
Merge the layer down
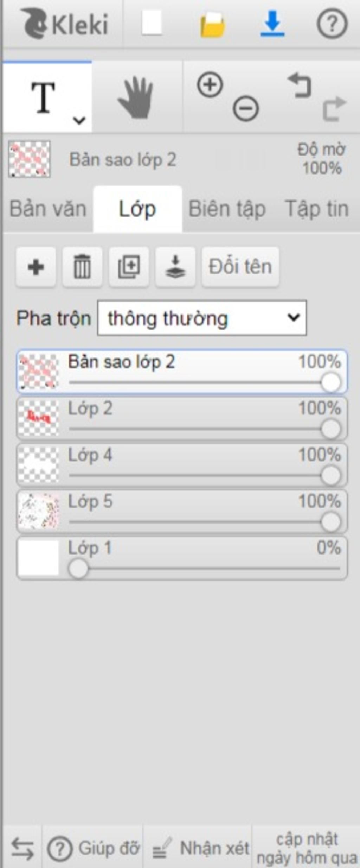click(175, 267)
